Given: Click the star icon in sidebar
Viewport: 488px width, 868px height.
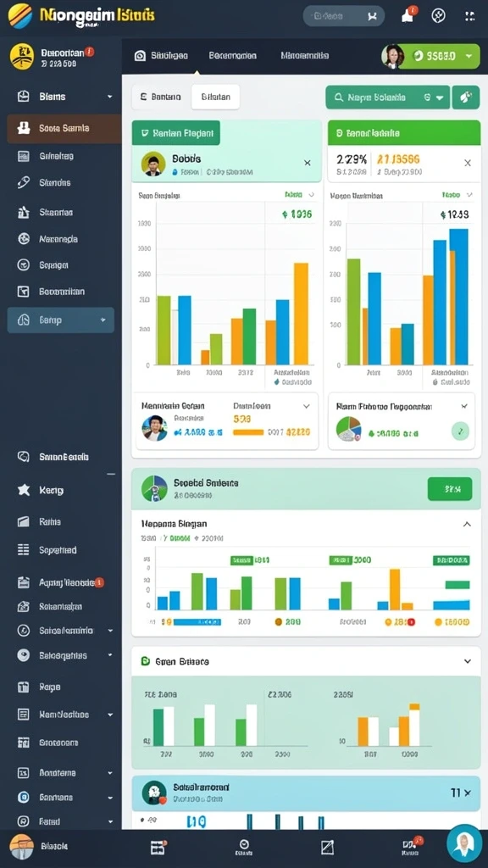Looking at the screenshot, I should pos(23,490).
